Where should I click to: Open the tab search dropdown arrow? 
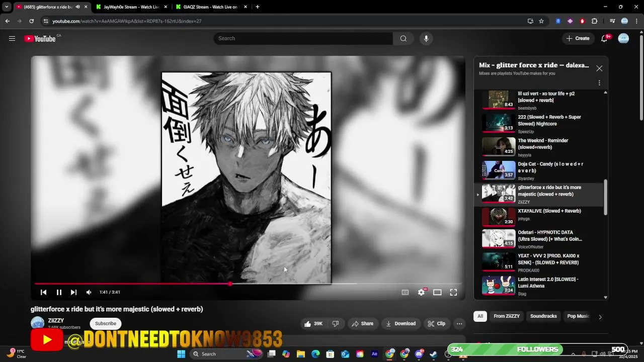pyautogui.click(x=7, y=7)
